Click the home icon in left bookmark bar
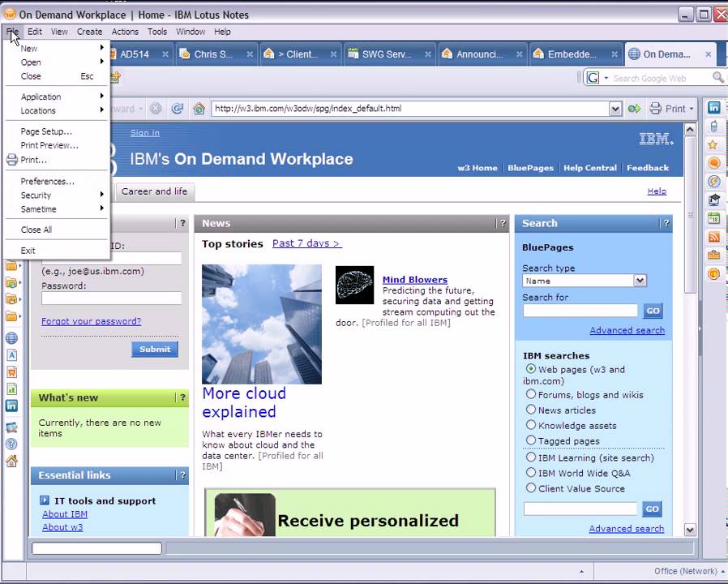 tap(11, 461)
